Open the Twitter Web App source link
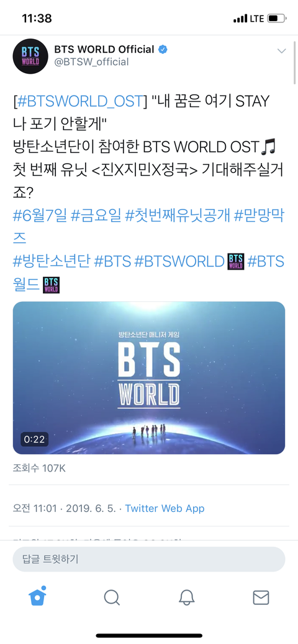 point(165,508)
